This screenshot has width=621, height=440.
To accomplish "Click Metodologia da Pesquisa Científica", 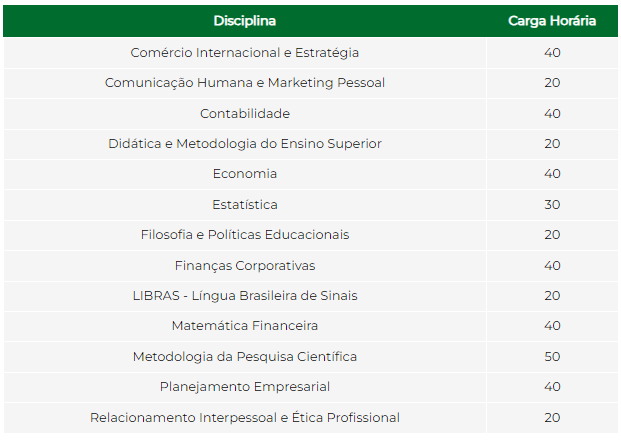I will click(x=244, y=357).
